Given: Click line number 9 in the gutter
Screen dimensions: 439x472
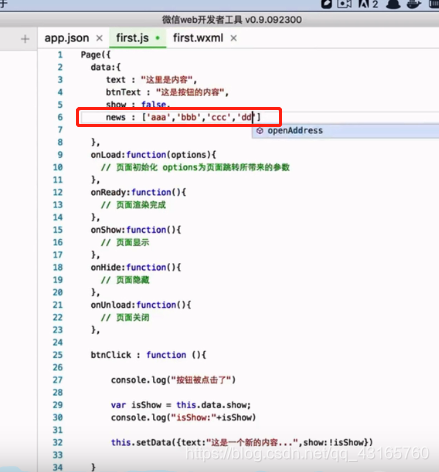Looking at the screenshot, I should tap(60, 155).
